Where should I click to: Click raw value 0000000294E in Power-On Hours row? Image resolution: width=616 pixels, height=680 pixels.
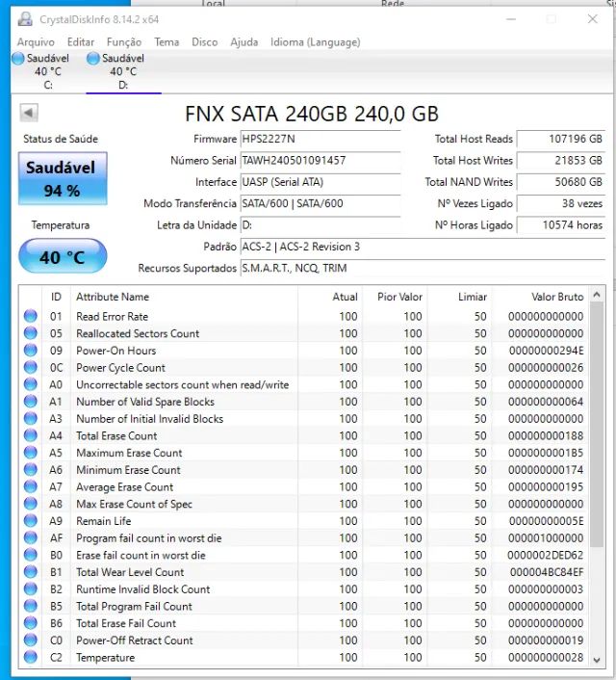click(x=546, y=351)
